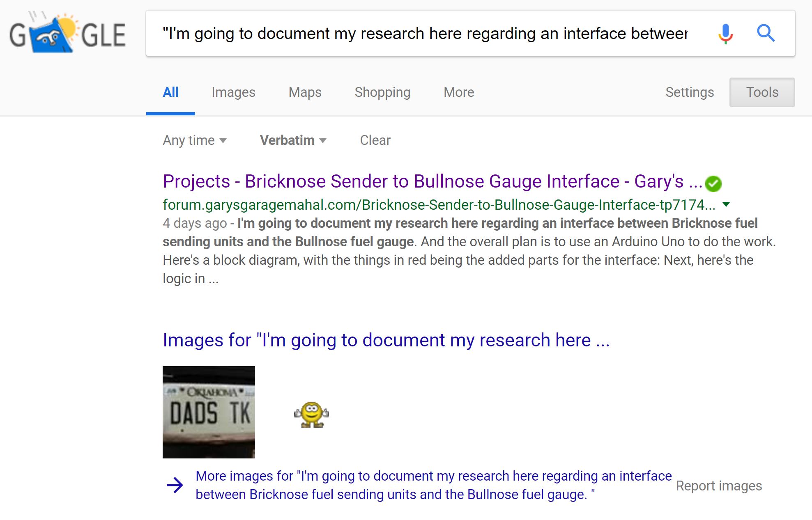Open the Settings menu

pos(690,92)
